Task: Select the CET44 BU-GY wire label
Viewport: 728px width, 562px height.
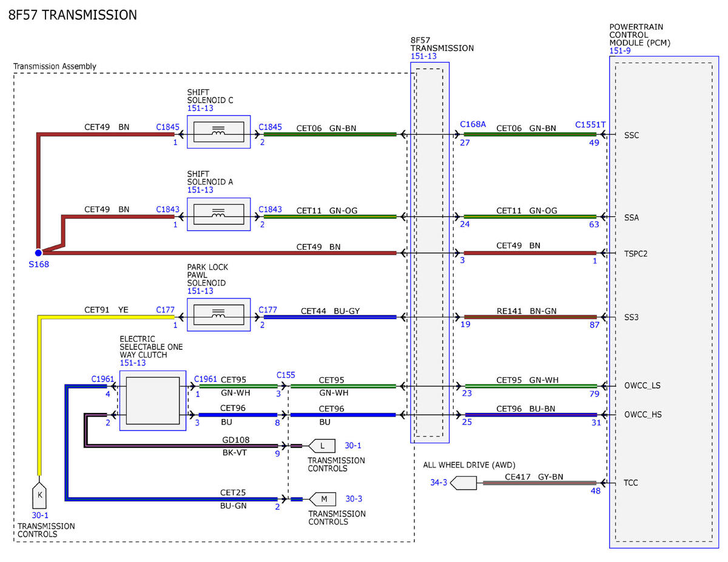Action: (330, 310)
